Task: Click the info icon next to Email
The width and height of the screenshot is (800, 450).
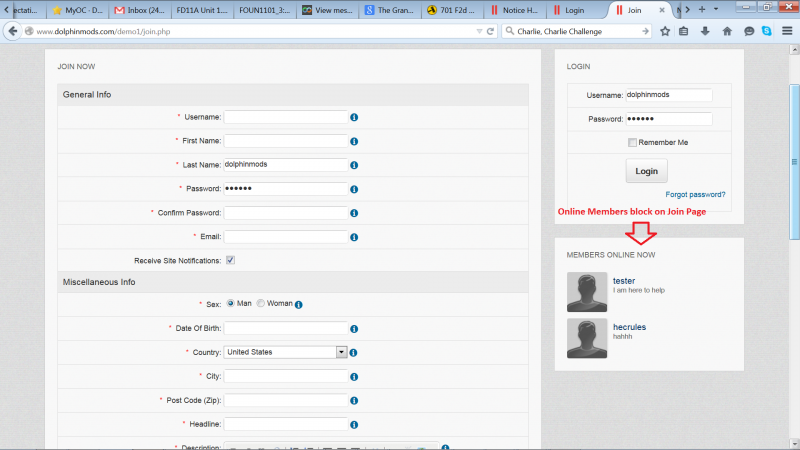Action: pyautogui.click(x=354, y=237)
